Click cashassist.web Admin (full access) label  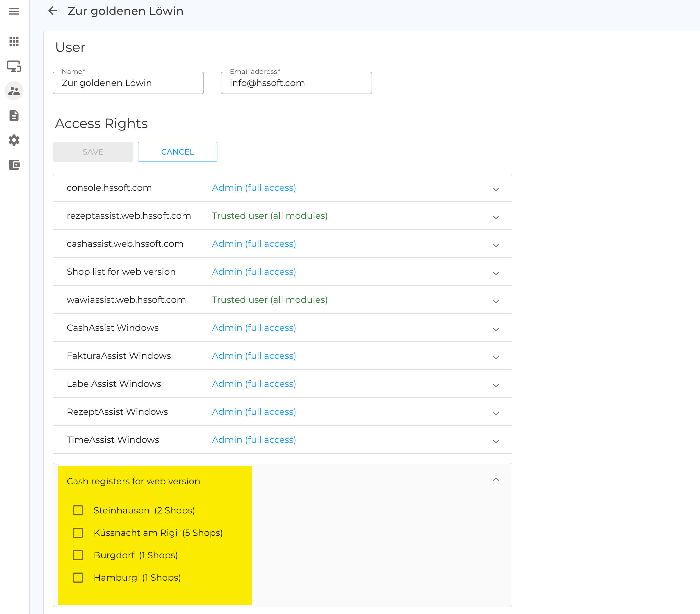pos(254,244)
